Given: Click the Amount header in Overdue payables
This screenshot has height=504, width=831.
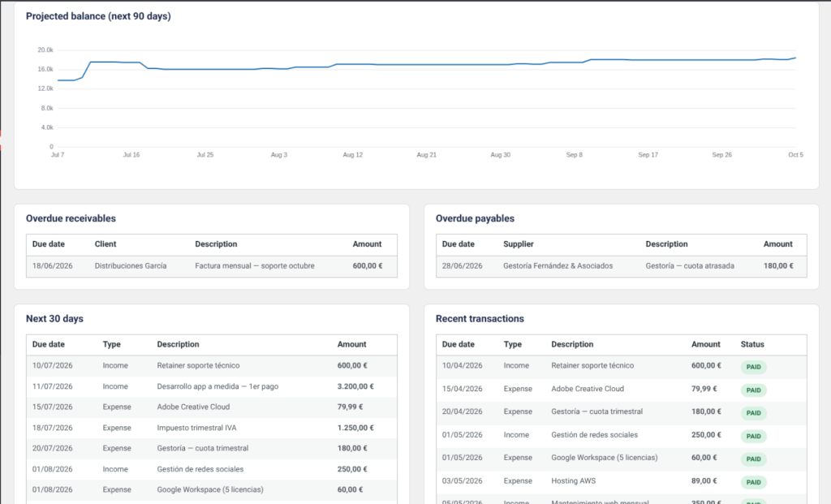Looking at the screenshot, I should [x=777, y=244].
